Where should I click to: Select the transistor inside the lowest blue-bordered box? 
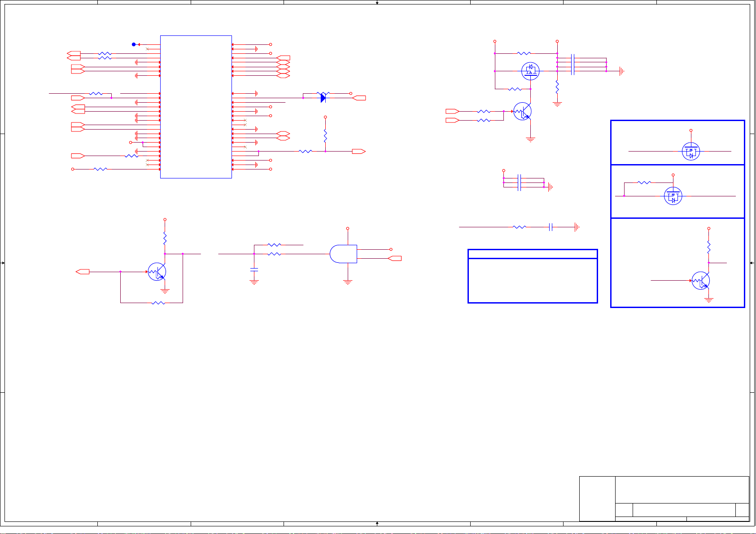(701, 281)
